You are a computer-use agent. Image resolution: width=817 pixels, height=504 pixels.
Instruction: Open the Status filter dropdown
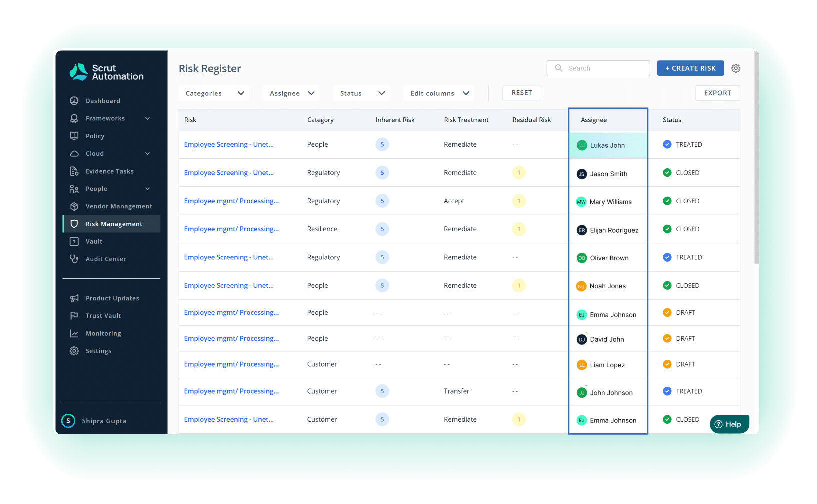pos(362,93)
